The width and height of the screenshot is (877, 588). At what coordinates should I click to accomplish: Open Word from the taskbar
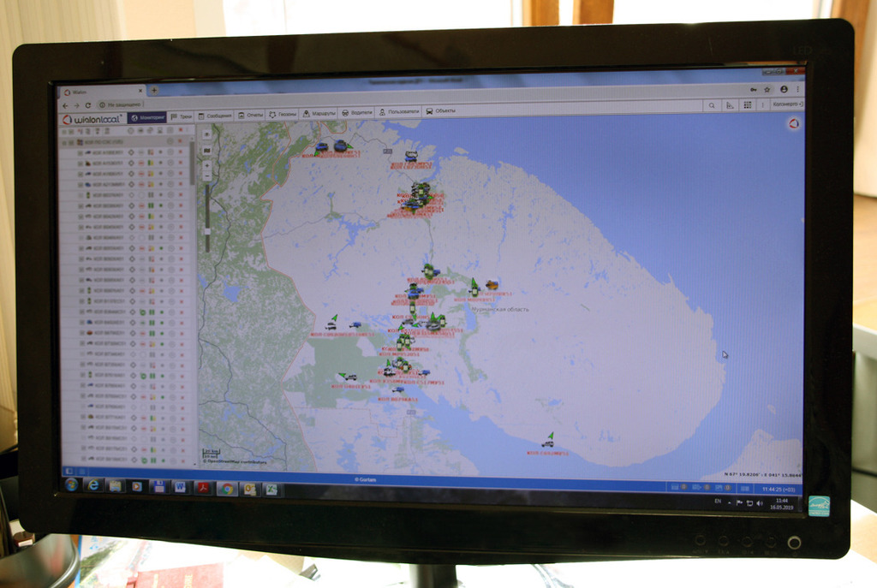click(180, 487)
